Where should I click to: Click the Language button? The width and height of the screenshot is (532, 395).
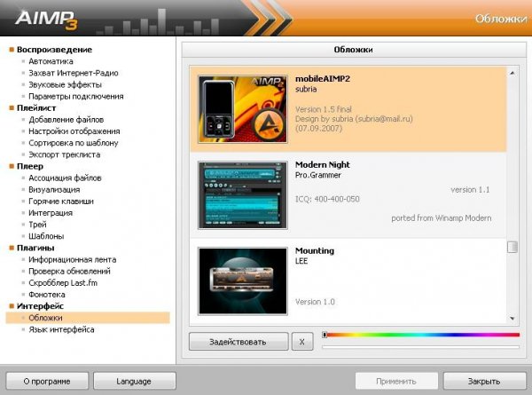[135, 381]
